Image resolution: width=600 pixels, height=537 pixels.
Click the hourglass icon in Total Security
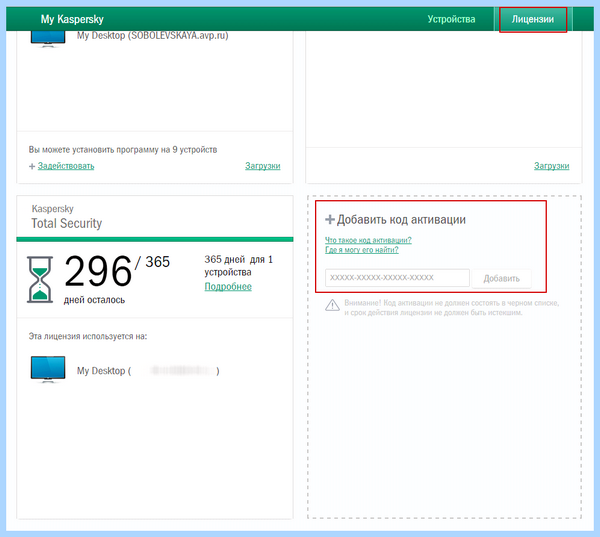tap(40, 279)
